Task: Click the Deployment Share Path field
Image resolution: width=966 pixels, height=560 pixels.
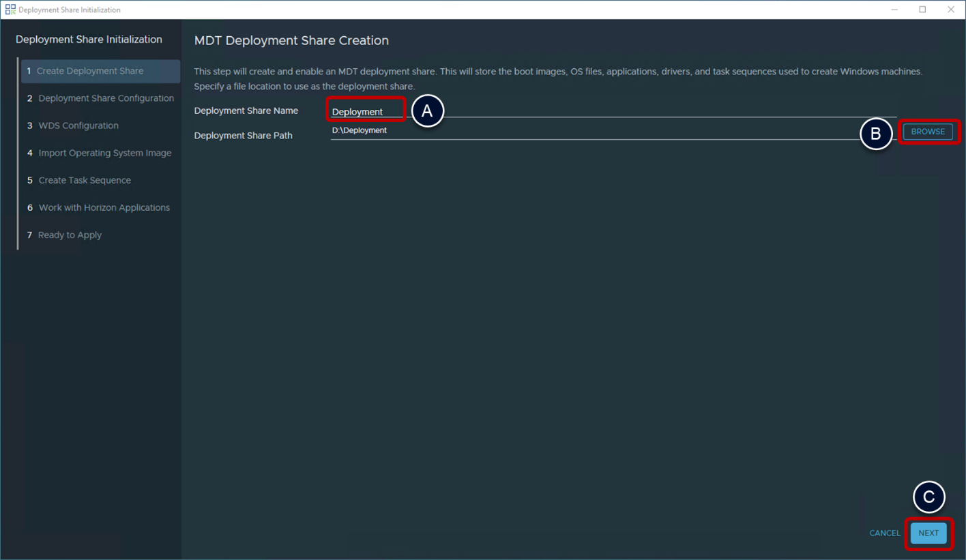Action: pos(594,130)
